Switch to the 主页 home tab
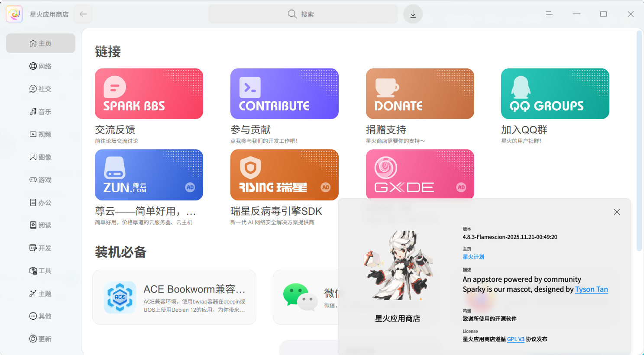The height and width of the screenshot is (355, 644). coord(40,43)
